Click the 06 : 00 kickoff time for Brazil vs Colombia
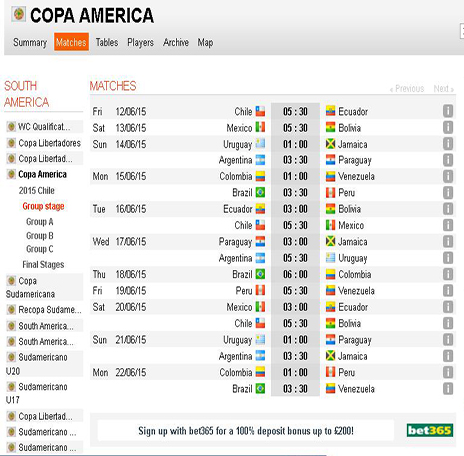Screen dimensions: 464x456 pos(295,274)
